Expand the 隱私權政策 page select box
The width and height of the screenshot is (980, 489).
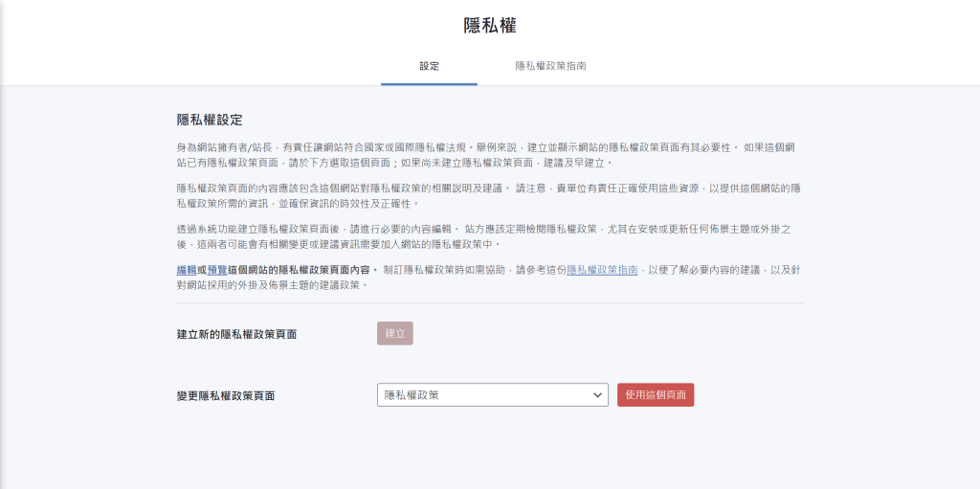493,395
